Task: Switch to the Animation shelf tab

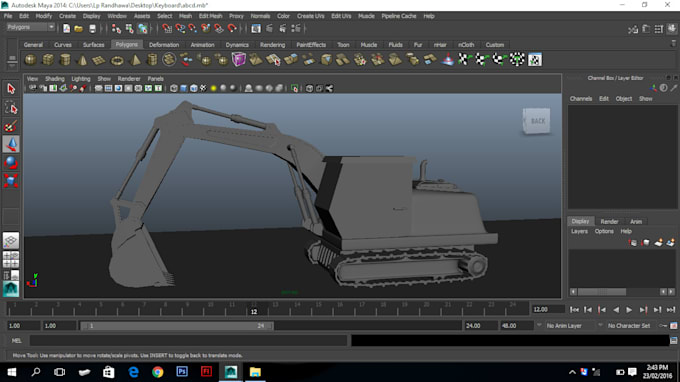Action: (x=203, y=45)
